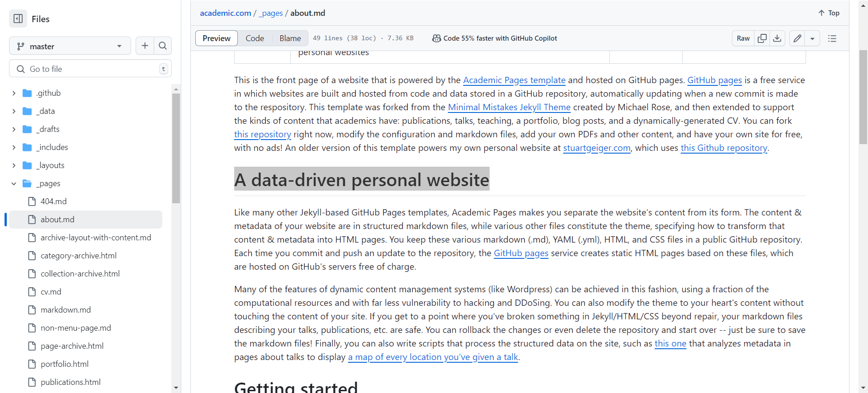Expand the _layouts folder chevron
868x393 pixels.
coord(14,165)
